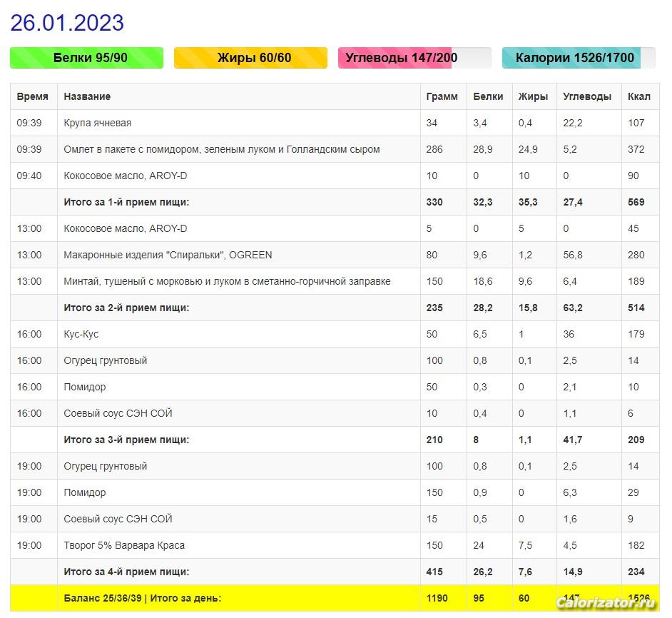This screenshot has width=672, height=618.
Task: Click first meal total fat 35,3
Action: coord(528,202)
